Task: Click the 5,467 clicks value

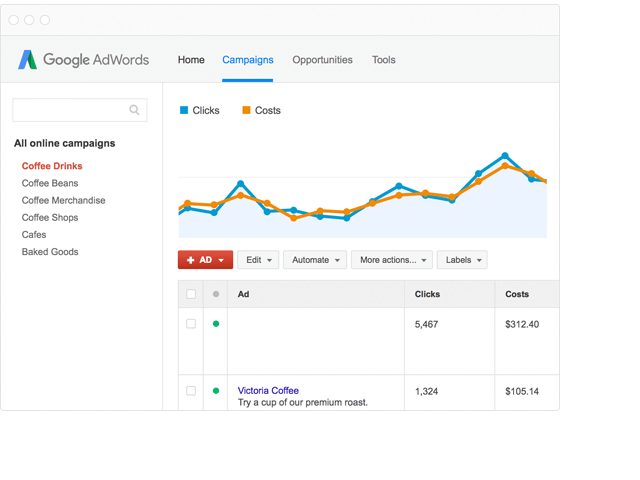Action: (426, 324)
